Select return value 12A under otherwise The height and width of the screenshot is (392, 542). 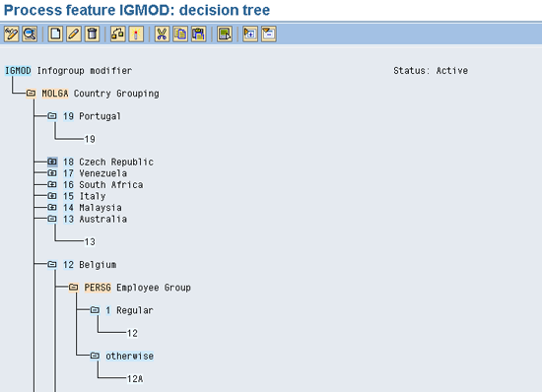(x=135, y=379)
